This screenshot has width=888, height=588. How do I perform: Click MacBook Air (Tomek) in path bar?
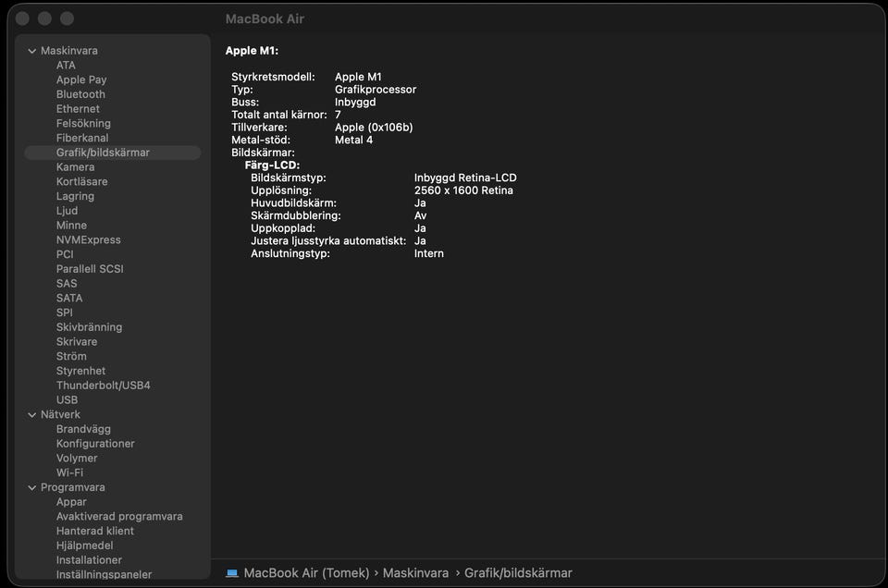click(306, 573)
